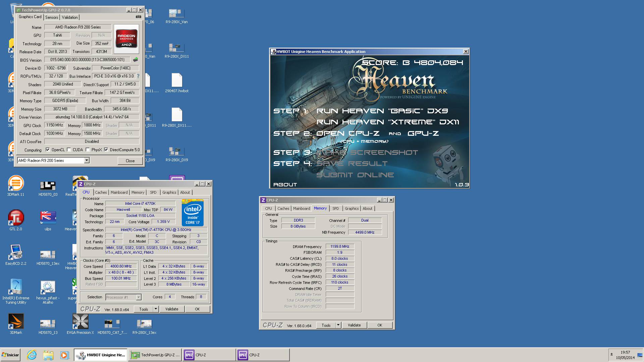Open the HD5870_13 desktop file
This screenshot has height=362, width=644.
pyautogui.click(x=48, y=326)
